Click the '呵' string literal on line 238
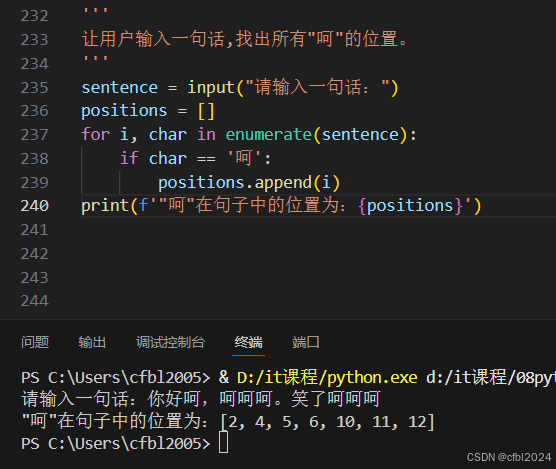The image size is (556, 469). point(244,158)
